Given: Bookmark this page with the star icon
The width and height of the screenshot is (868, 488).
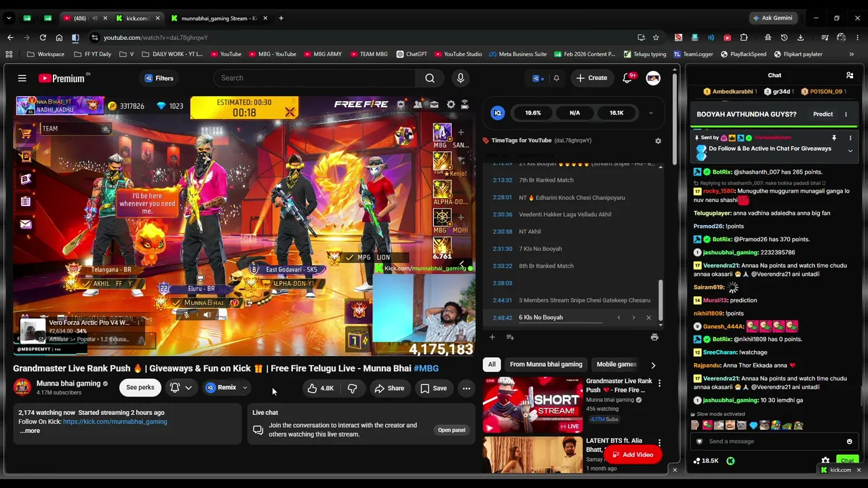Looking at the screenshot, I should (x=656, y=37).
